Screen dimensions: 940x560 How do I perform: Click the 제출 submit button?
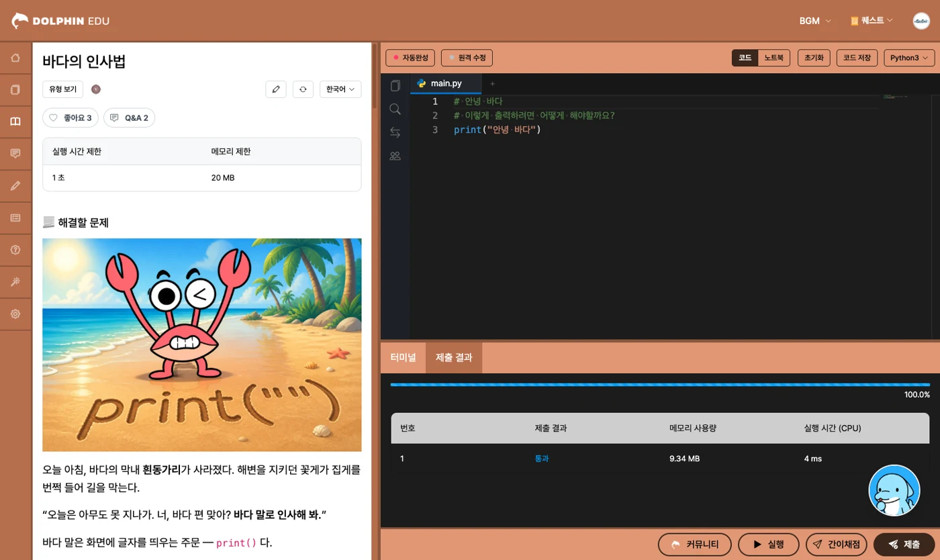904,545
